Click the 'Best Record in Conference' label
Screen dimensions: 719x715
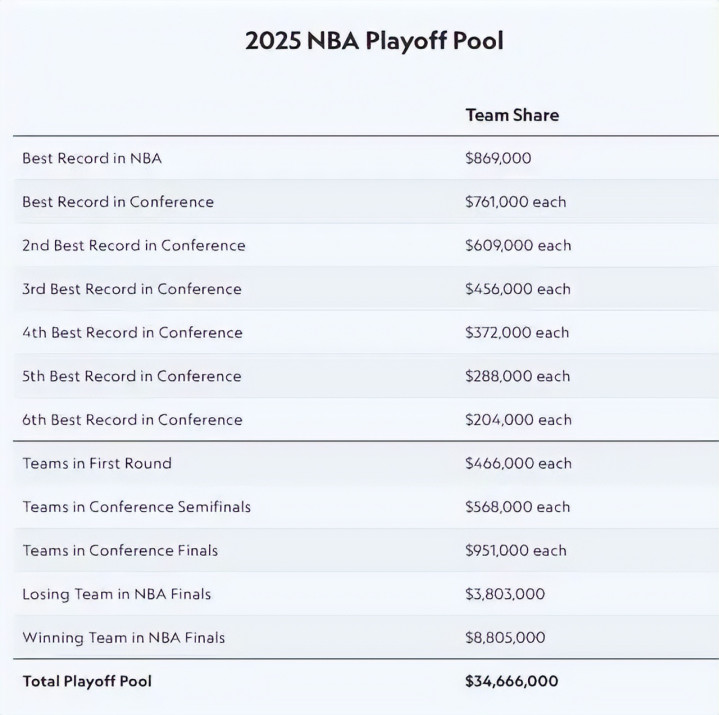tap(118, 202)
